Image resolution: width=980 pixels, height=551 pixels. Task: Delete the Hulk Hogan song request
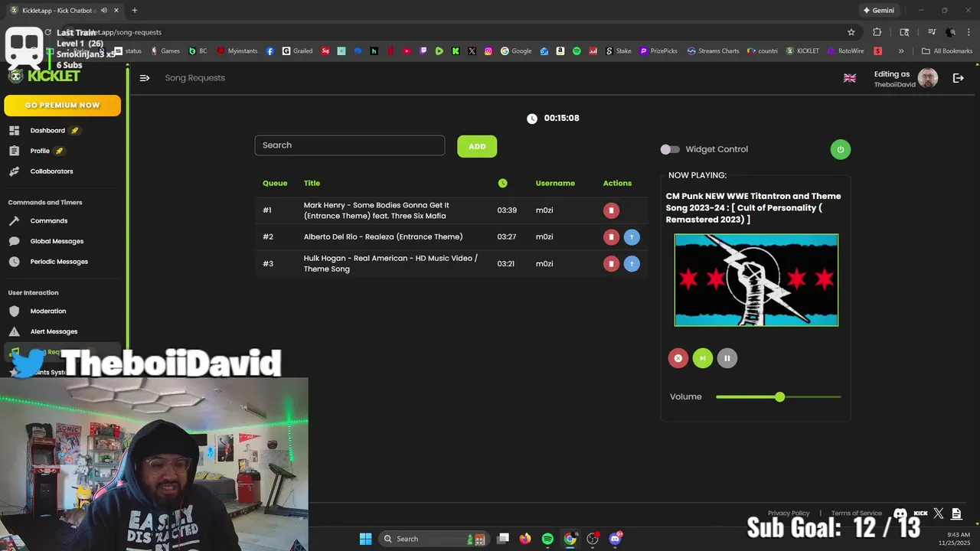[x=611, y=264]
